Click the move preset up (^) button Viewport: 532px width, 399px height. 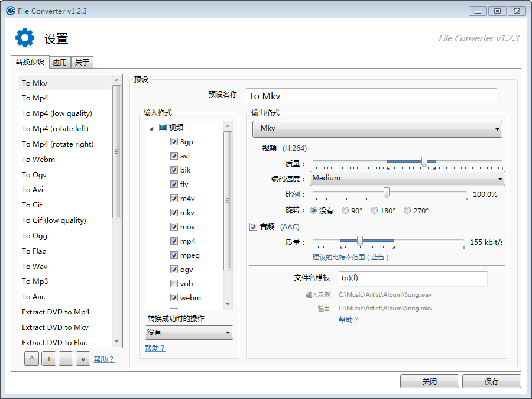click(32, 359)
